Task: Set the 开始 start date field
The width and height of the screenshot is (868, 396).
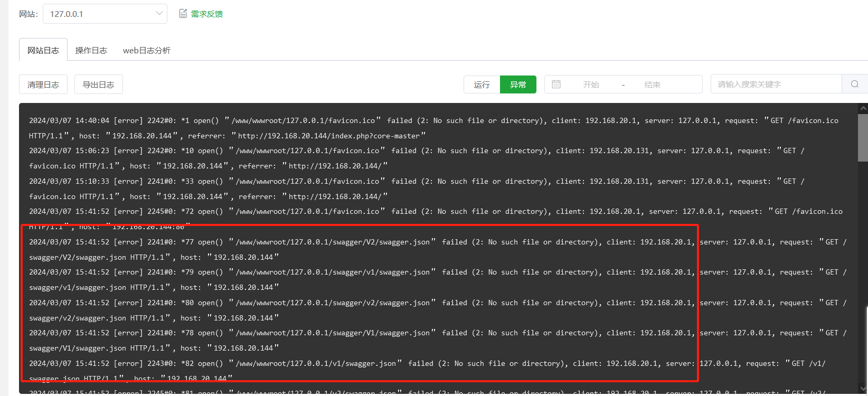Action: click(591, 84)
